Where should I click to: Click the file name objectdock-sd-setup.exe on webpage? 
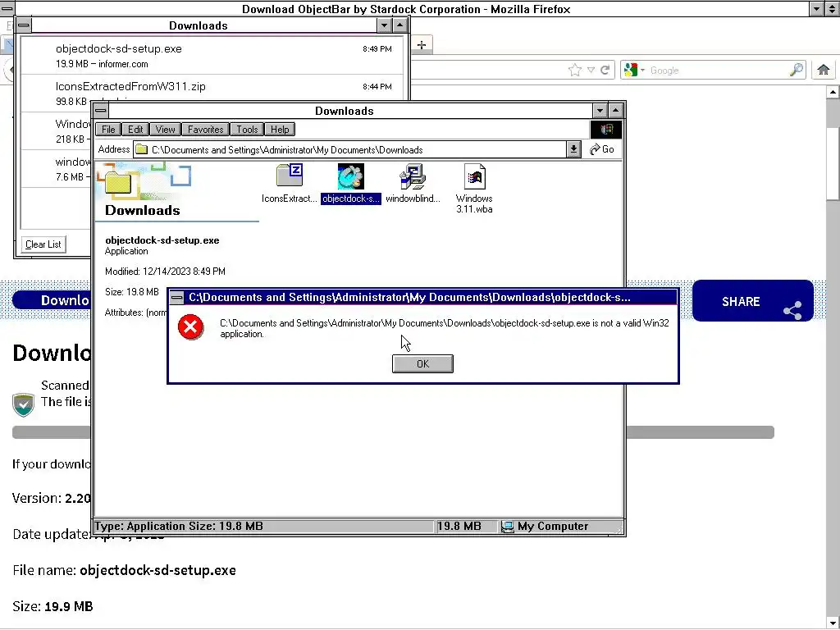[157, 570]
